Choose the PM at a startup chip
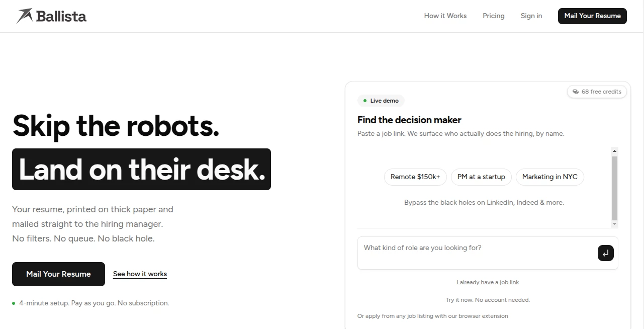The height and width of the screenshot is (329, 644). point(481,177)
